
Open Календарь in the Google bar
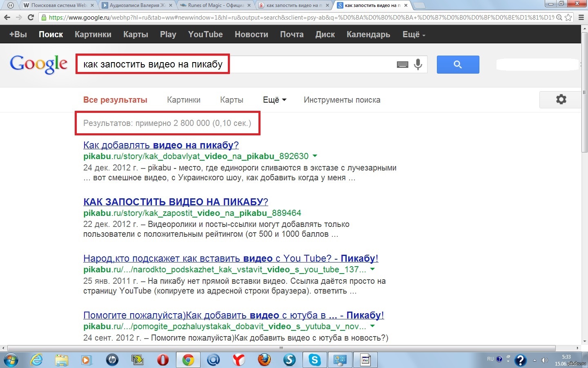coord(368,34)
